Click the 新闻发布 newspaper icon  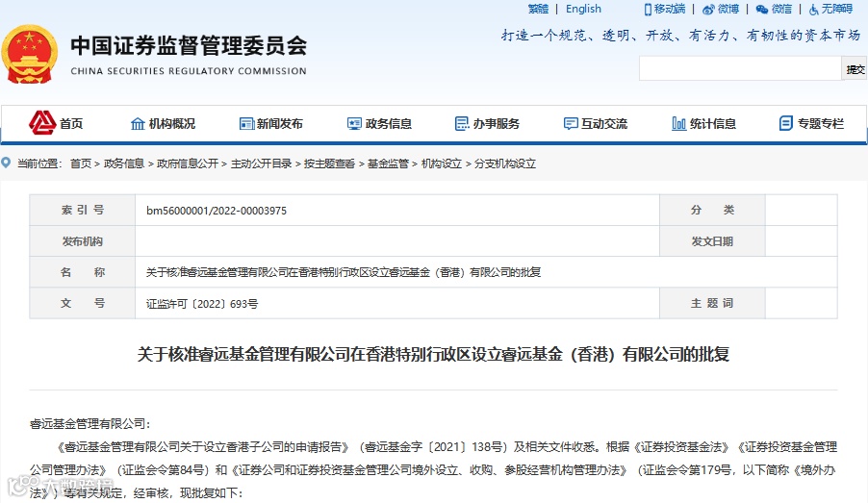[x=246, y=124]
